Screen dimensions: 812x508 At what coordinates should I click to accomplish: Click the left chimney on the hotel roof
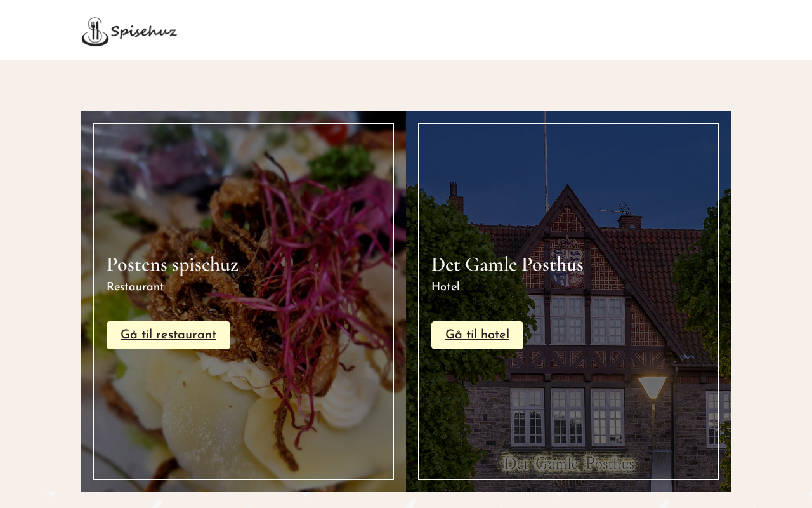[x=455, y=197]
